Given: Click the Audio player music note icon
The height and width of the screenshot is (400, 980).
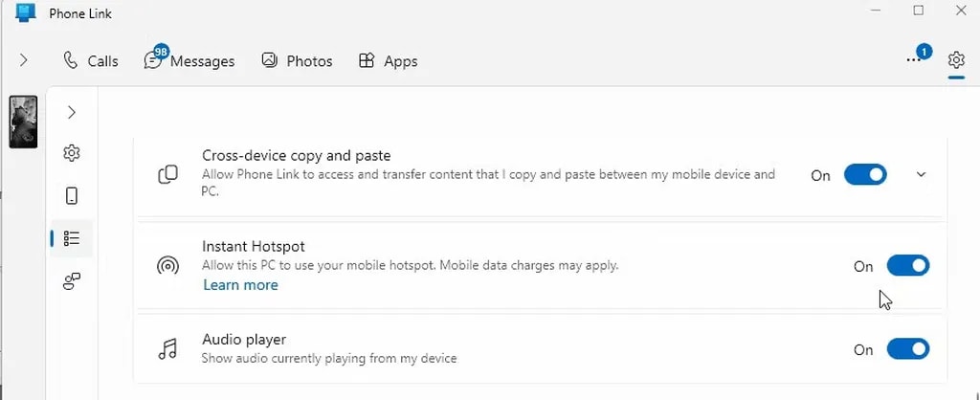Looking at the screenshot, I should pos(167,349).
